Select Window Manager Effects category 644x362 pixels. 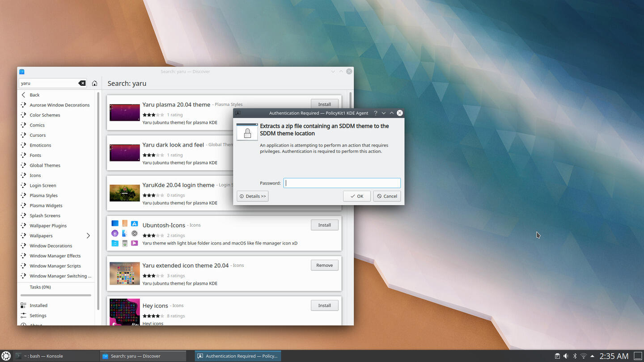[55, 256]
